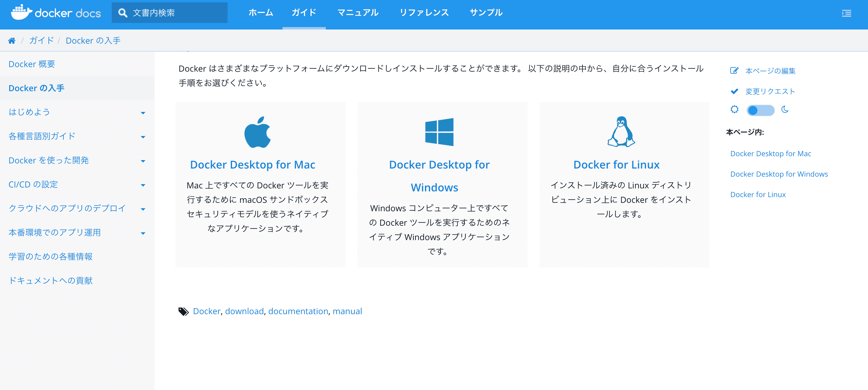
Task: Click 変更リクエスト link
Action: coord(770,91)
